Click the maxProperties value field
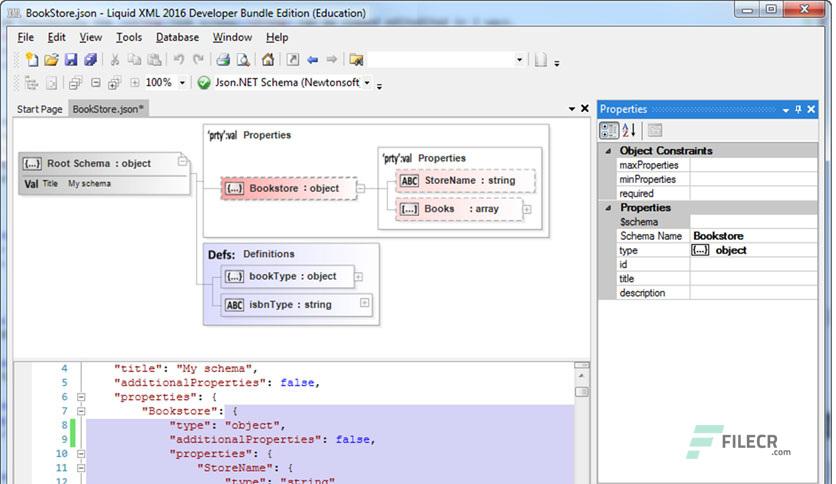 click(x=753, y=165)
